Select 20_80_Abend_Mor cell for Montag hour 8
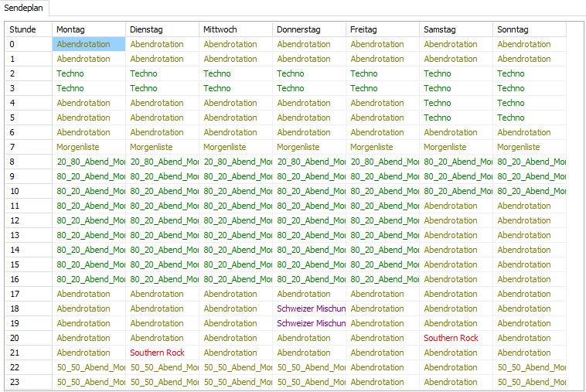The height and width of the screenshot is (392, 586). (x=88, y=162)
